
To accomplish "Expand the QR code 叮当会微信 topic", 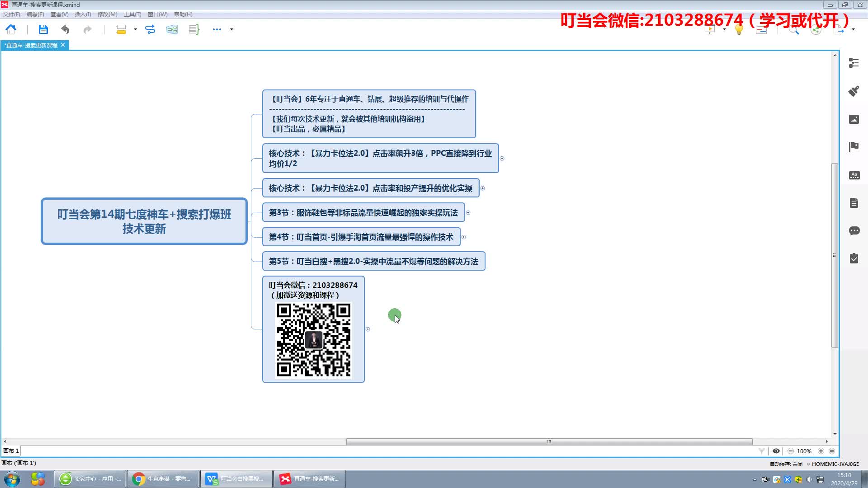I will [368, 329].
